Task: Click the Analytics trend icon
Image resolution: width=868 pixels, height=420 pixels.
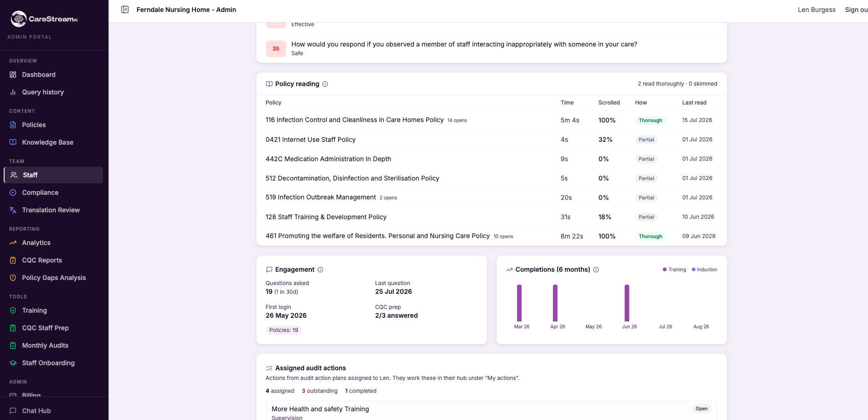Action: point(13,243)
